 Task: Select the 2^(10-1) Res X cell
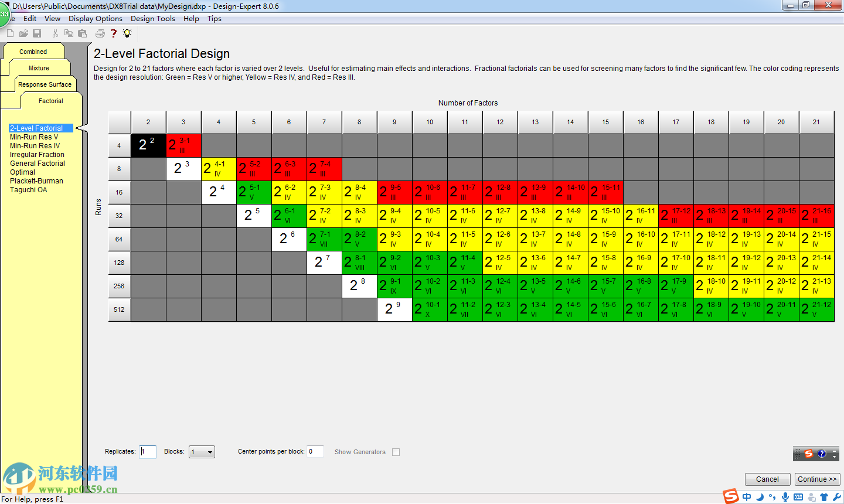point(430,309)
